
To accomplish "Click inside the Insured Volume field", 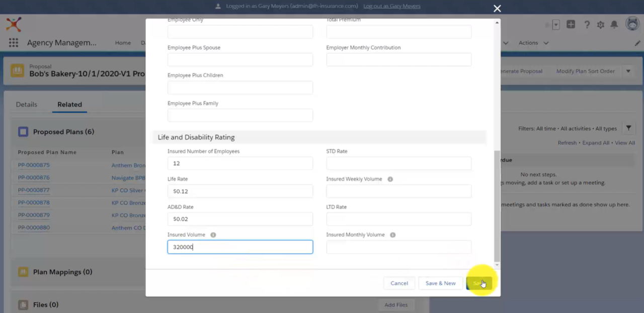I will 240,247.
